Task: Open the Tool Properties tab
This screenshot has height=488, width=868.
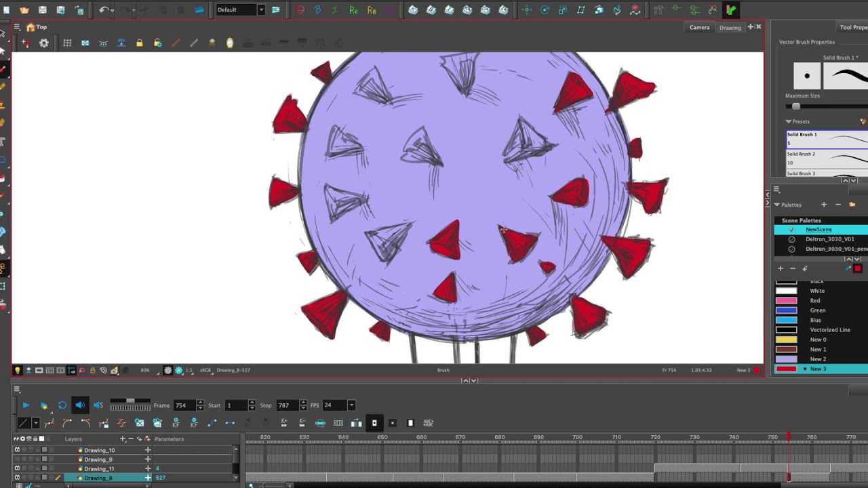Action: (x=853, y=27)
